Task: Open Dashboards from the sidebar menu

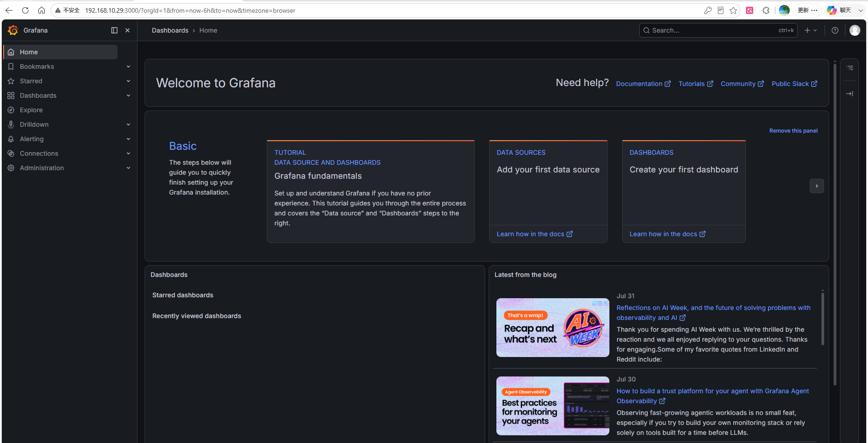Action: (x=38, y=95)
